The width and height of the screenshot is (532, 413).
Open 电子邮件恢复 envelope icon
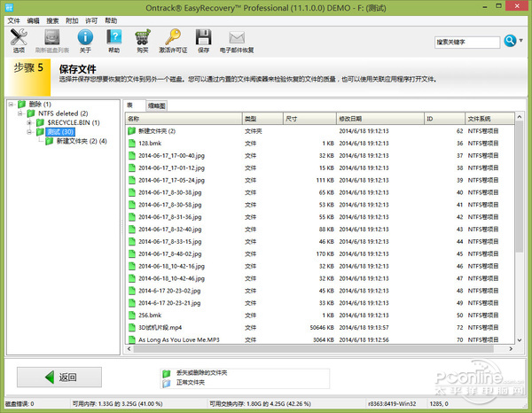click(x=237, y=37)
